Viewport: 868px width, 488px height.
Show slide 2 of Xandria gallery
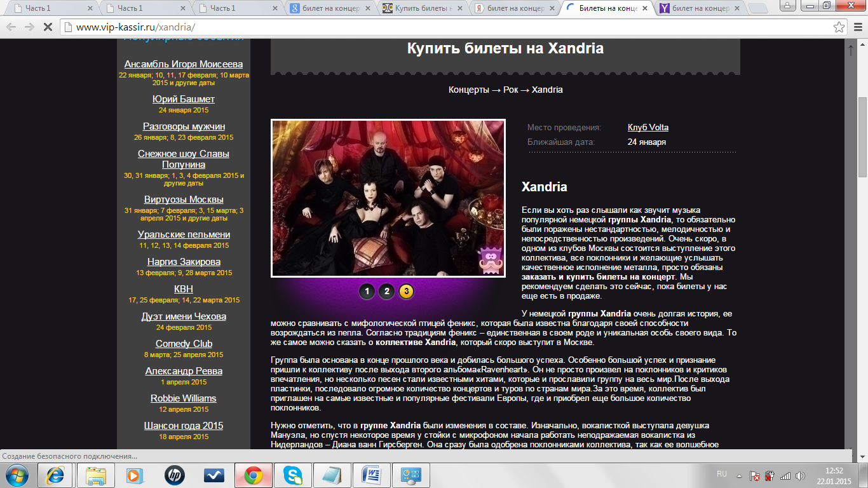(x=386, y=292)
